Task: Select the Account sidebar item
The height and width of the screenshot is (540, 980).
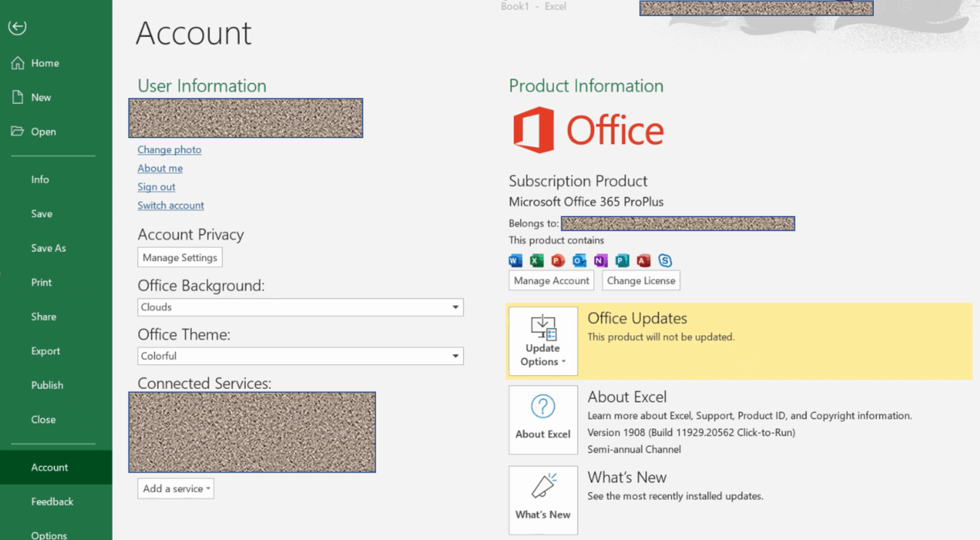Action: click(x=56, y=467)
